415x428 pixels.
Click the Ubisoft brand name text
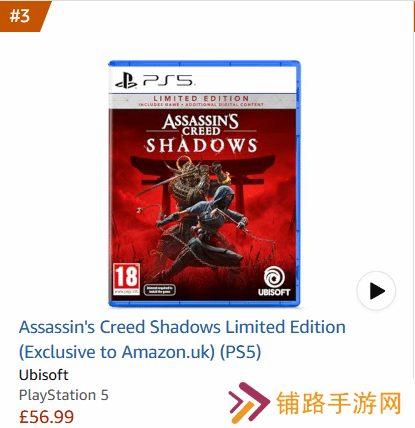44,375
